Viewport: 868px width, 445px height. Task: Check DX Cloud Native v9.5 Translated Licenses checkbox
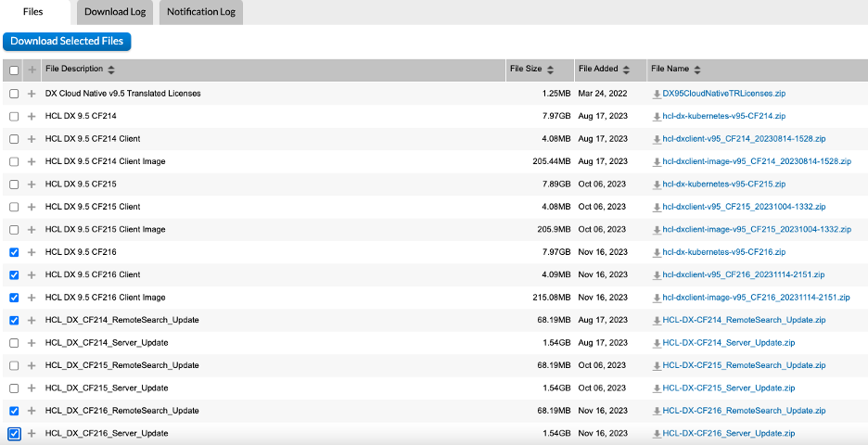pos(14,94)
